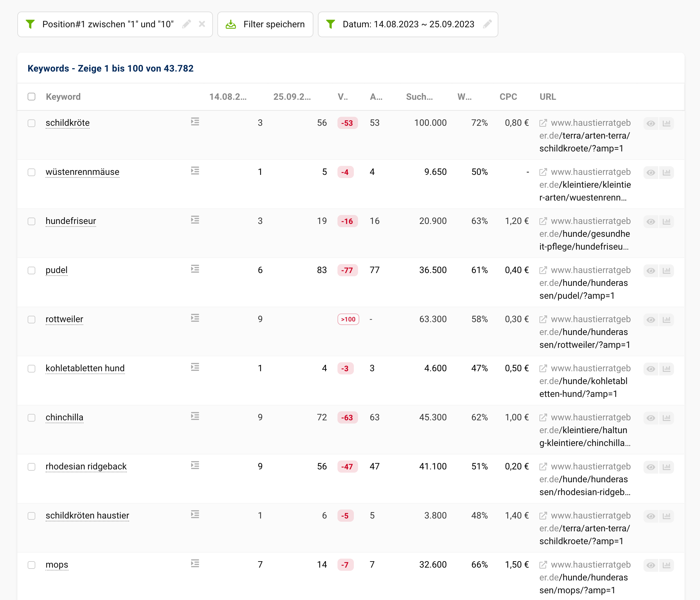Check the kohletabletten hund row checkbox
This screenshot has width=700, height=600.
pyautogui.click(x=31, y=368)
